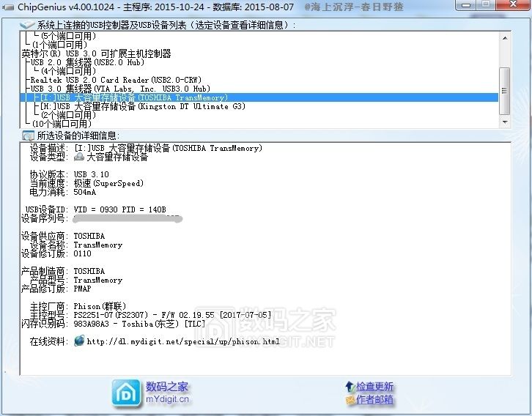Click the device list scrollbar down arrow
532x416 pixels.
[505, 122]
